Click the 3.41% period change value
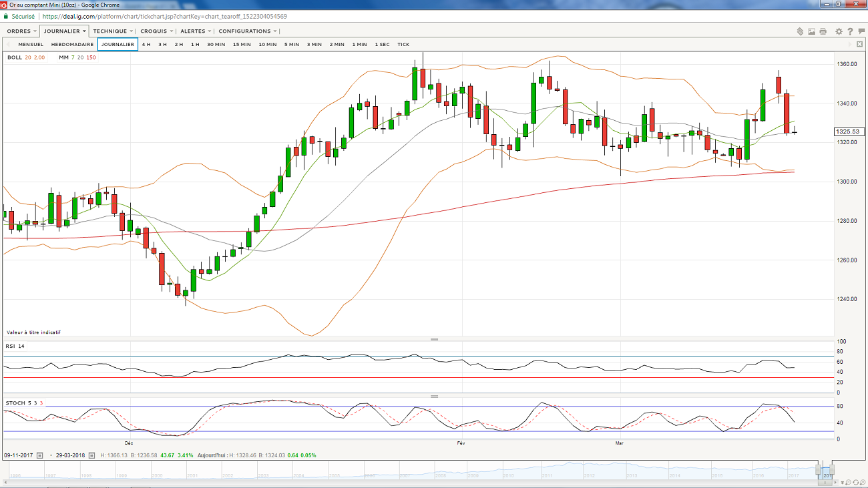This screenshot has height=488, width=868. click(185, 455)
